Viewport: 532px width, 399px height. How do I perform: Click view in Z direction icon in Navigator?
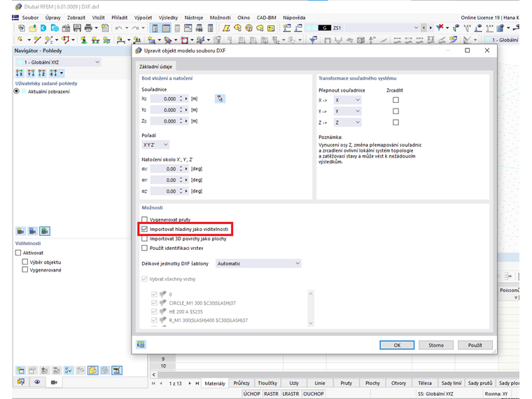tap(42, 73)
